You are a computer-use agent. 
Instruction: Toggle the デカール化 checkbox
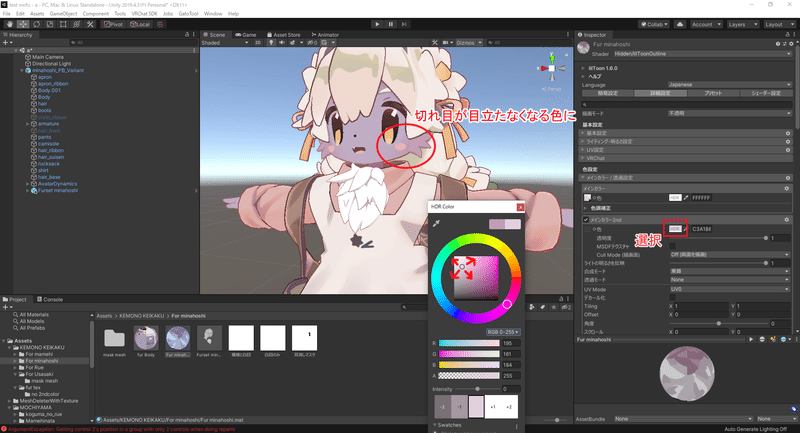tap(672, 297)
